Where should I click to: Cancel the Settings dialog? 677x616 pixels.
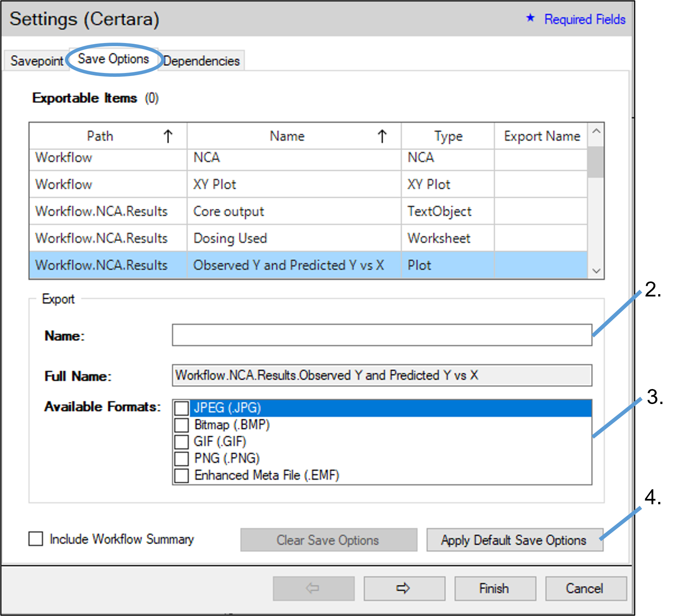(x=585, y=588)
